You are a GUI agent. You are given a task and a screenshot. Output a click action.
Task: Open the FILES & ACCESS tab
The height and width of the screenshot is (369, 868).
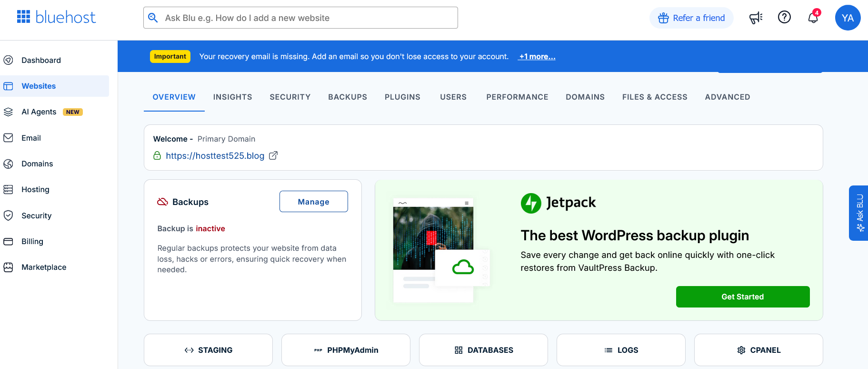point(655,97)
